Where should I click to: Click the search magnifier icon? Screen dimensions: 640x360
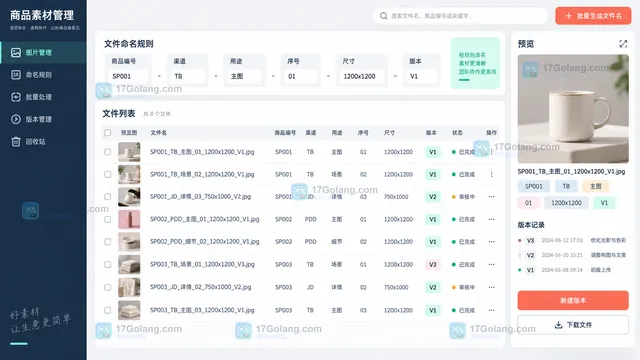383,16
